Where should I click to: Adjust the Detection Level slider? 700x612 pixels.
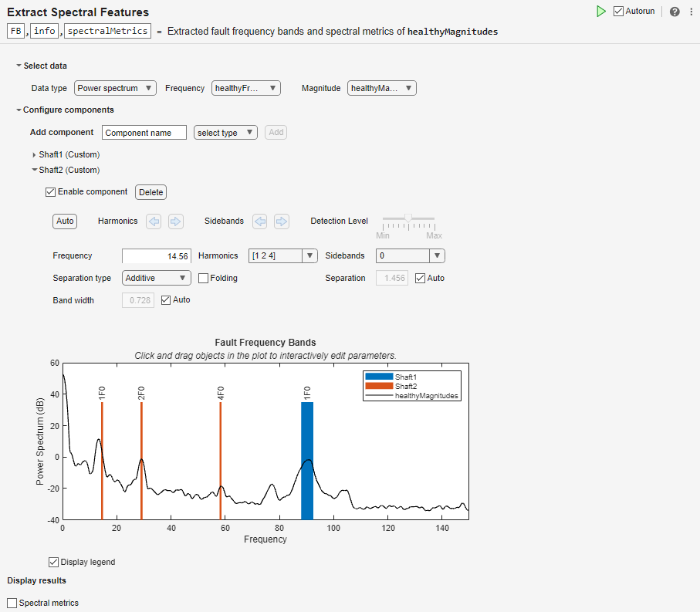[x=408, y=218]
